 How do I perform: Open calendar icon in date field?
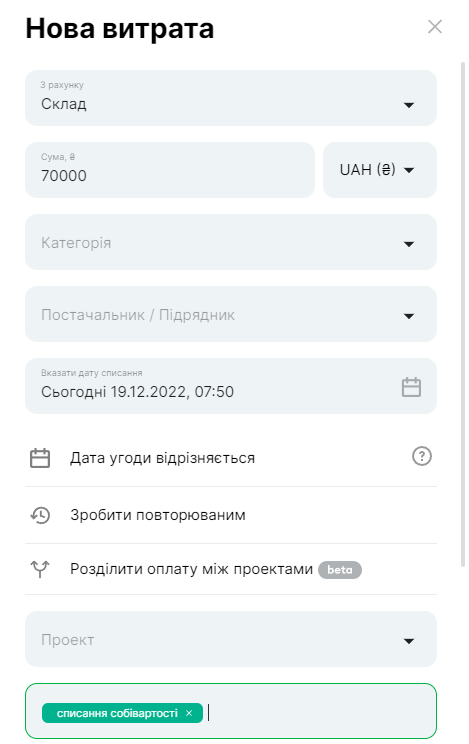click(411, 387)
